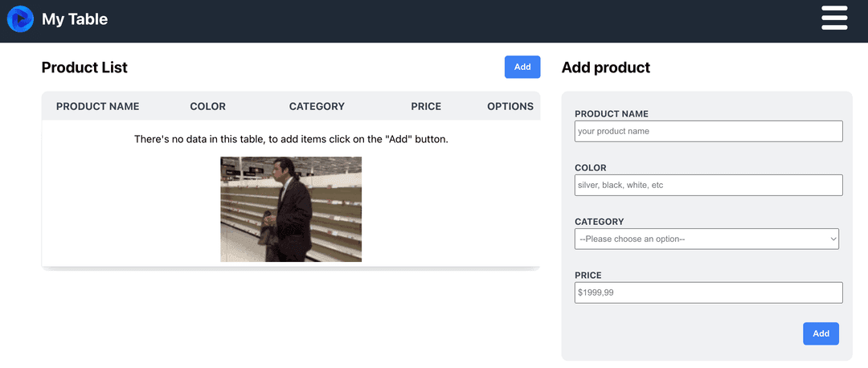
Task: Submit the Add button in form
Action: pos(821,333)
